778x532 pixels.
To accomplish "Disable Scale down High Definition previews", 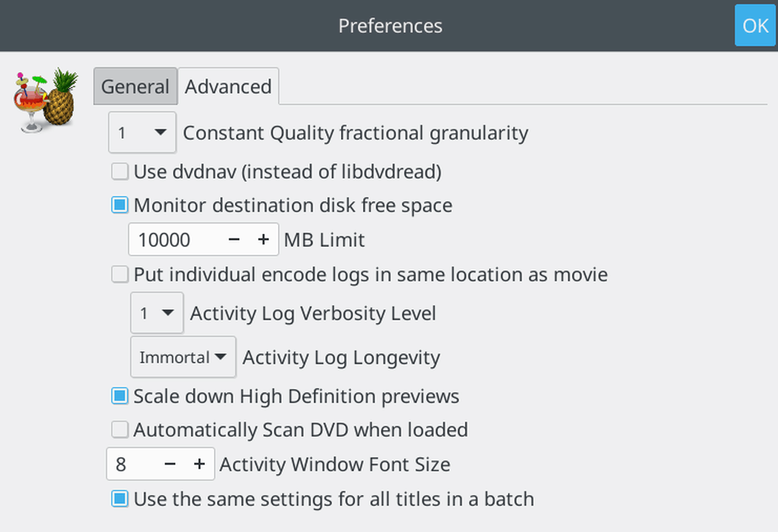I will [x=119, y=396].
